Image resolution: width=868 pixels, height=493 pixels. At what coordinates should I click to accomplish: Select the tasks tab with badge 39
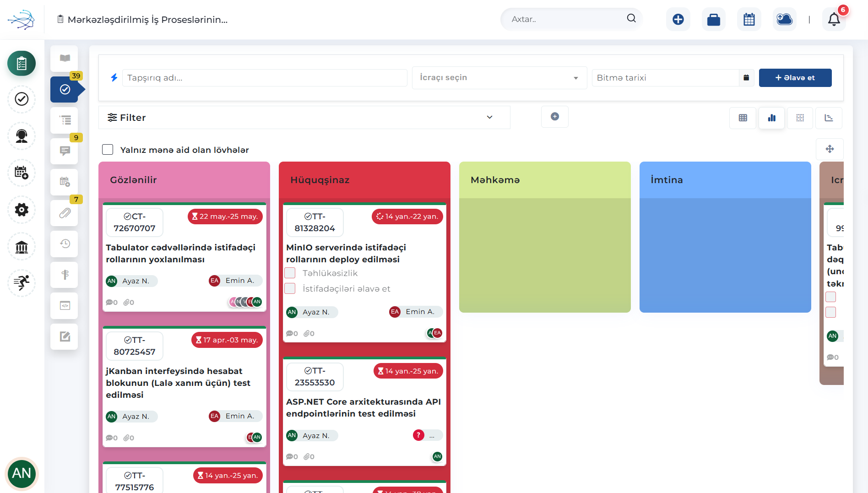(x=65, y=89)
